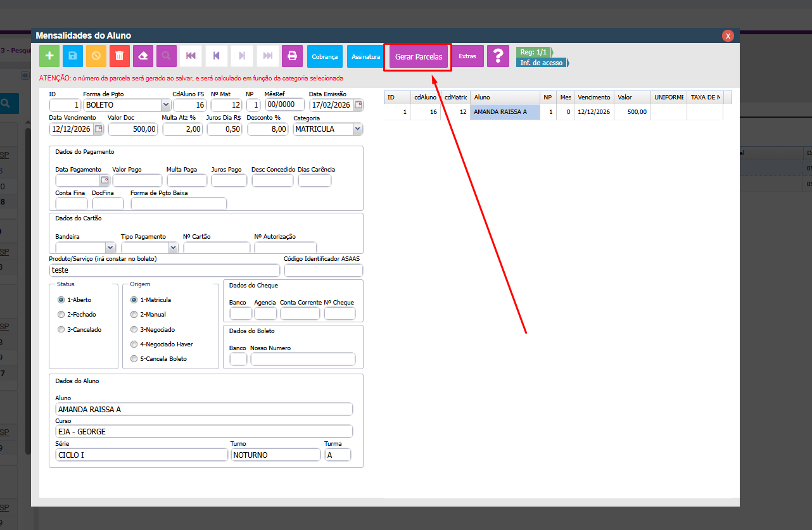
Task: Click the red trash delete icon
Action: (119, 56)
